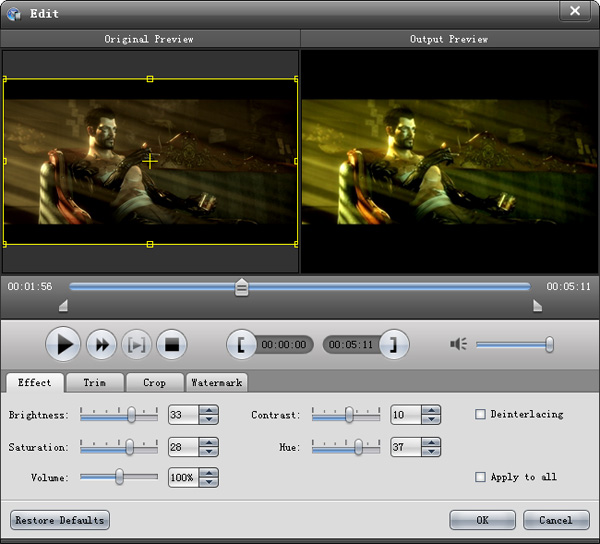
Task: Decrease Saturation with the down arrow
Action: tap(209, 451)
